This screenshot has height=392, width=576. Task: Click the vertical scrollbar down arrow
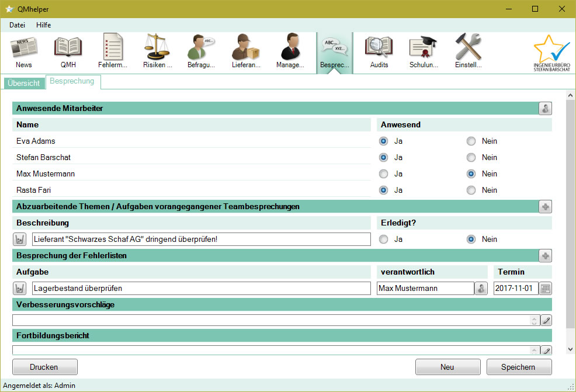point(571,349)
